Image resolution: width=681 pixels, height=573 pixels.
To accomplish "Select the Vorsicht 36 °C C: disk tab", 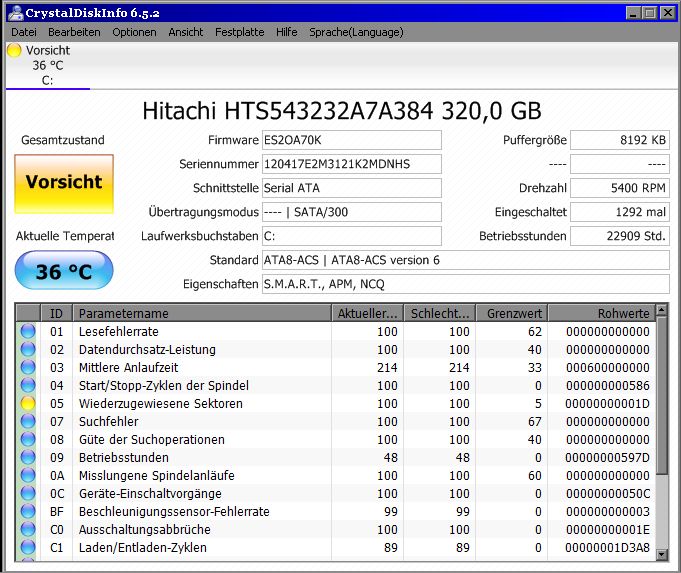I will point(48,66).
